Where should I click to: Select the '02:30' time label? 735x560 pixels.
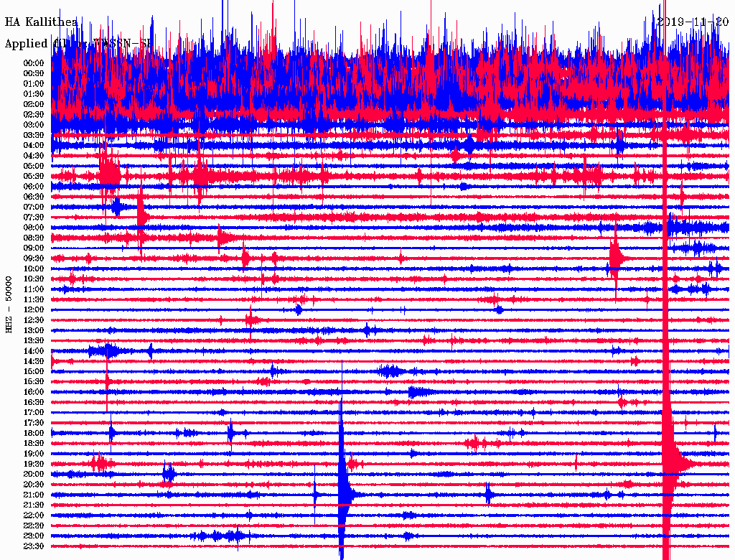pos(34,115)
